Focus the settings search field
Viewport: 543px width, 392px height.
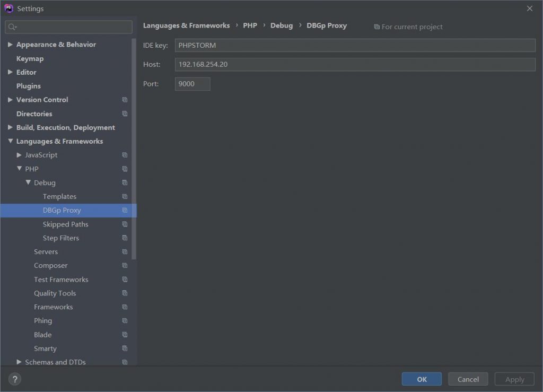coord(68,27)
